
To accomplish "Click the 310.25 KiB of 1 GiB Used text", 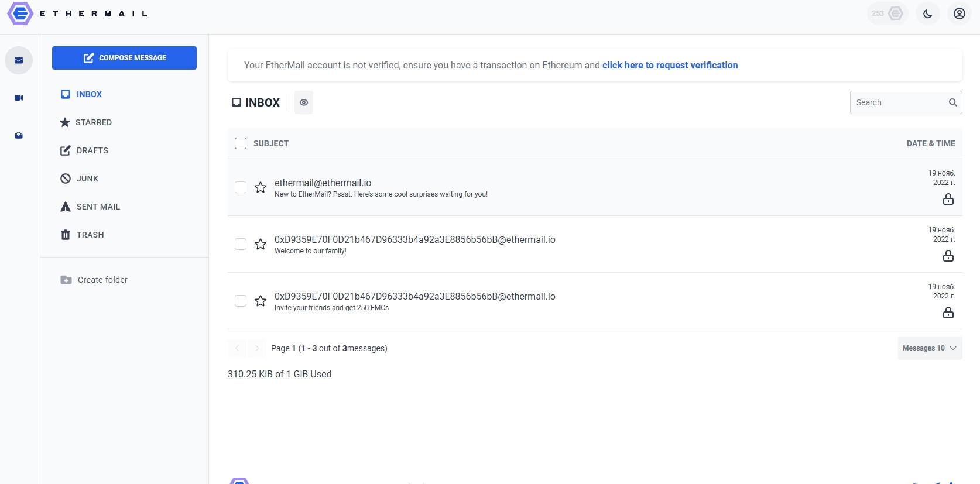I will [x=280, y=374].
